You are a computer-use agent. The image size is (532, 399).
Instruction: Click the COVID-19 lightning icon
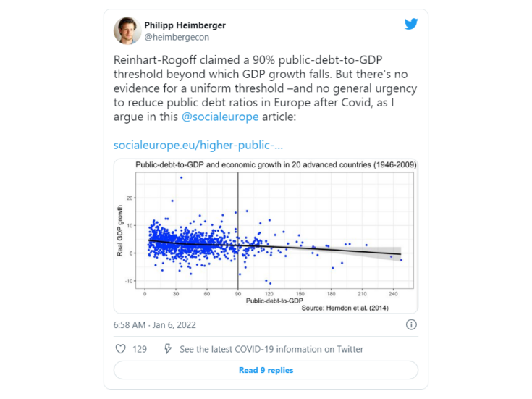pyautogui.click(x=168, y=349)
